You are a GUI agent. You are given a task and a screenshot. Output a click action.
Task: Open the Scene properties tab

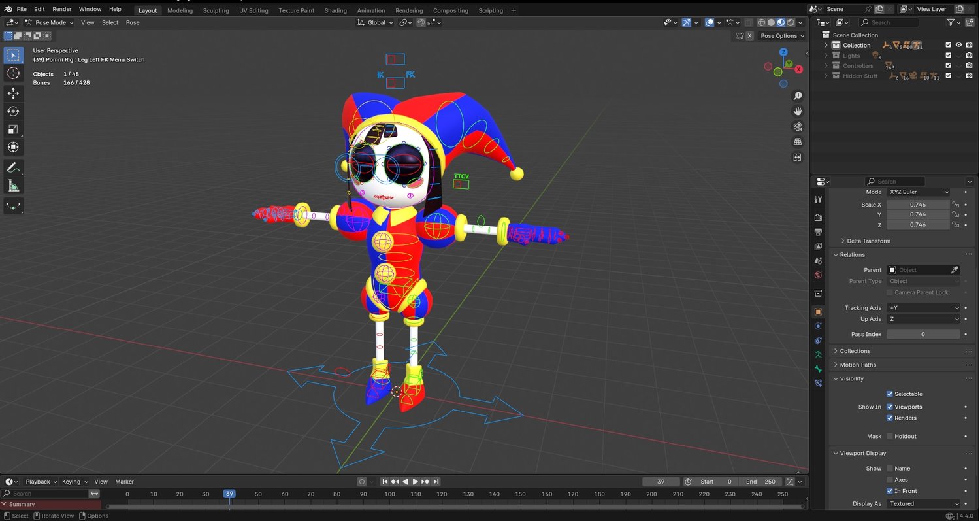point(818,261)
